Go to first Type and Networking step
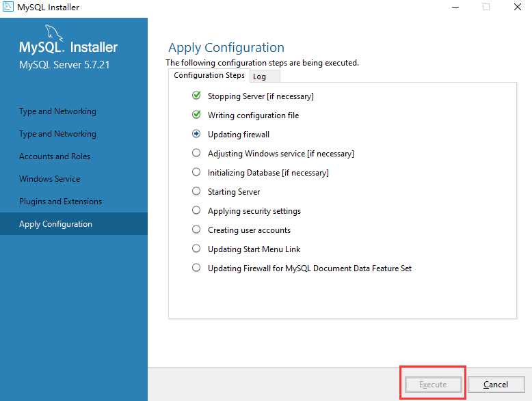Viewport: 532px width, 401px height. [57, 111]
